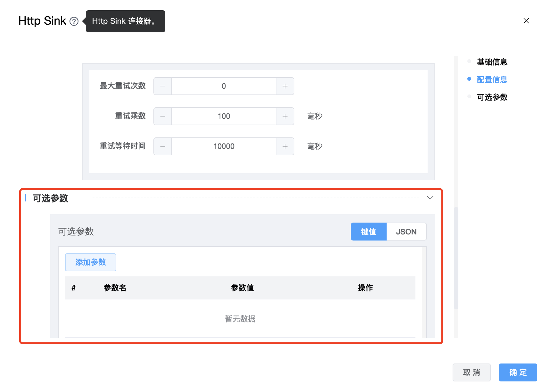Focus the 最大重试次数 input field
This screenshot has height=392, width=549.
click(224, 86)
